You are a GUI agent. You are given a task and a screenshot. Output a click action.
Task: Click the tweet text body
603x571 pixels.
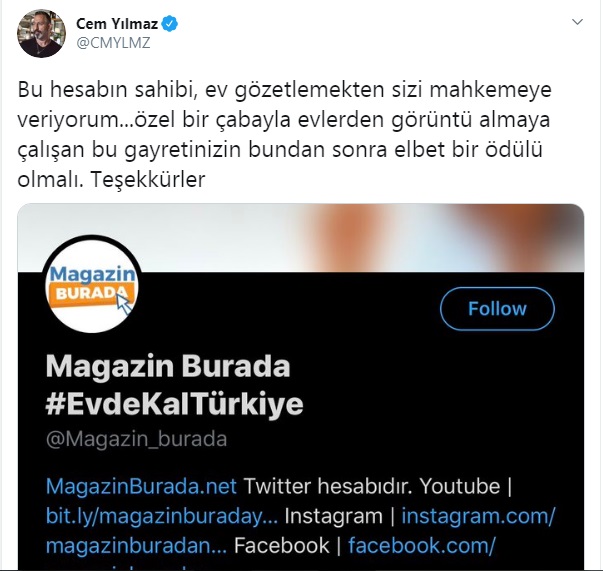click(285, 135)
